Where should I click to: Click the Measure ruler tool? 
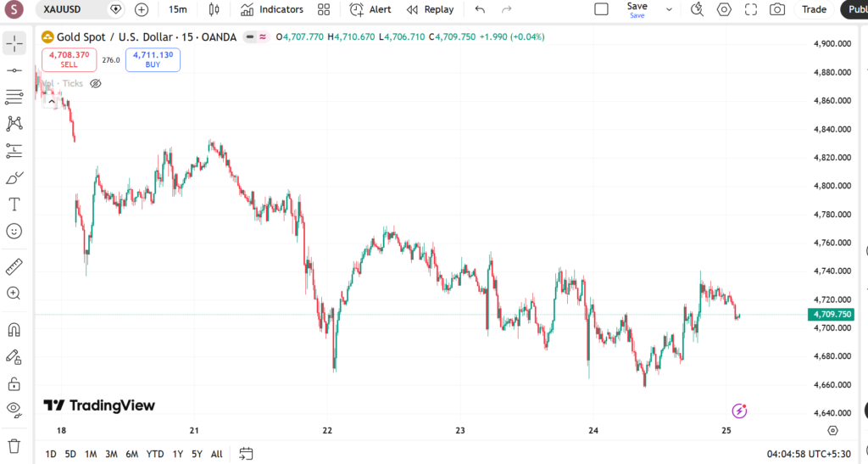[x=14, y=267]
